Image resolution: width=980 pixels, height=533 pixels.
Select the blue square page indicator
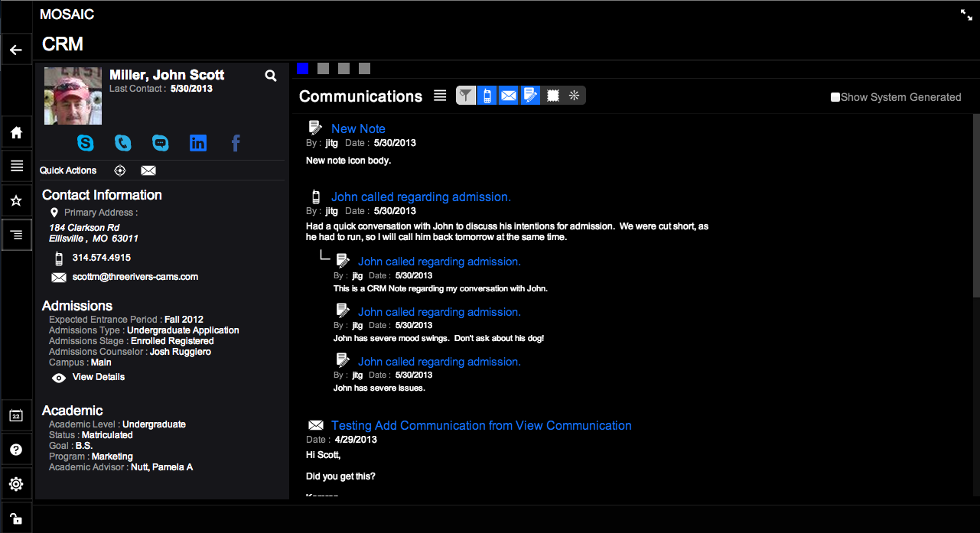(303, 69)
